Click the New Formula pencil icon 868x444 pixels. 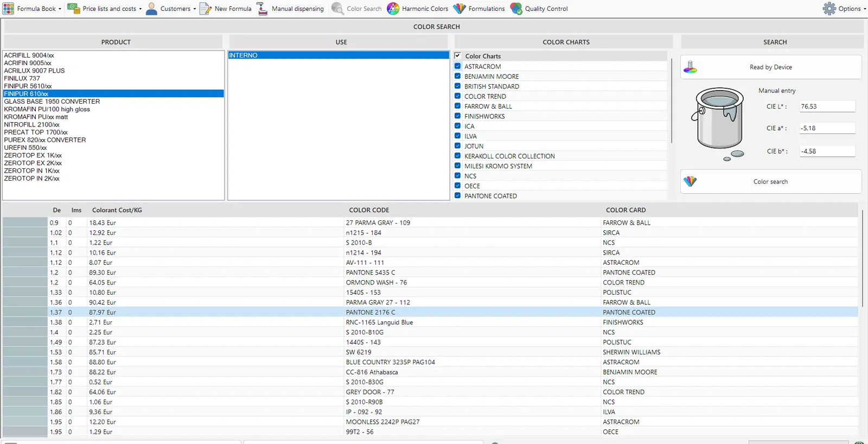(x=206, y=9)
